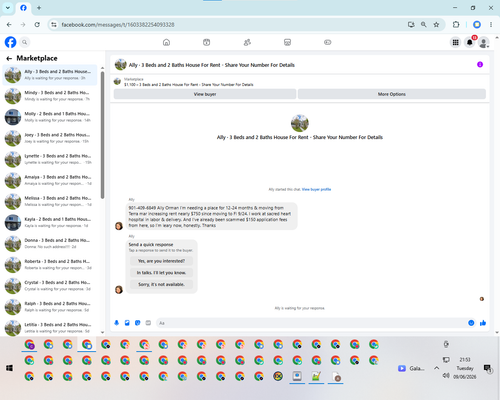Open the Watch video icon
Screen dimensions: 500x400
[207, 42]
